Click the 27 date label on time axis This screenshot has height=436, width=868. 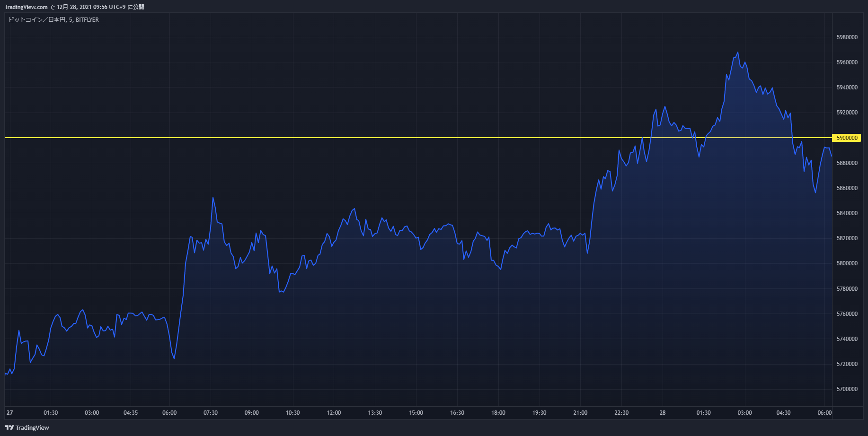pyautogui.click(x=10, y=413)
